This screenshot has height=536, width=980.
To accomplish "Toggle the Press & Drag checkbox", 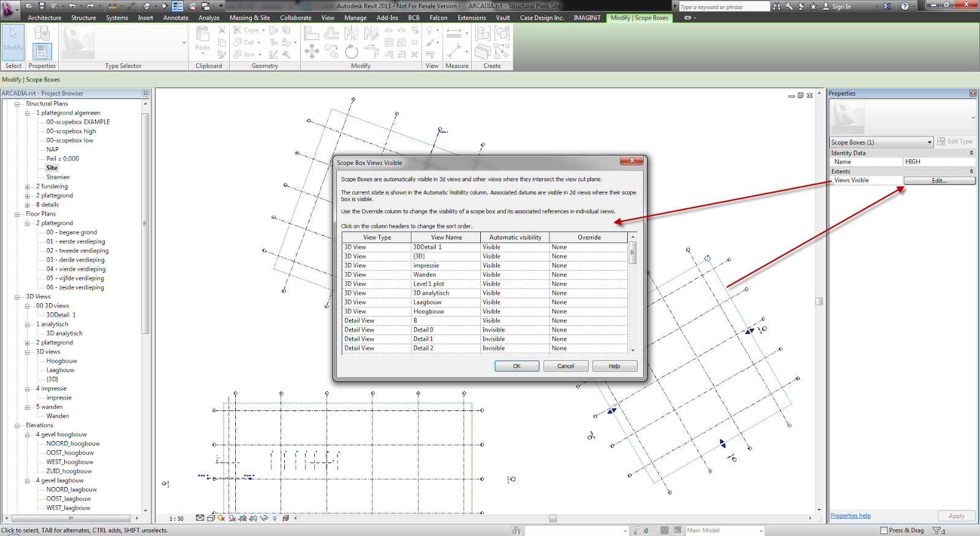I will [x=884, y=530].
